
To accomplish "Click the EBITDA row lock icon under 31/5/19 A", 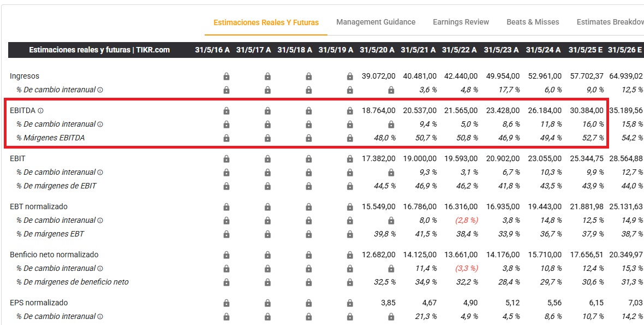I will click(x=350, y=111).
